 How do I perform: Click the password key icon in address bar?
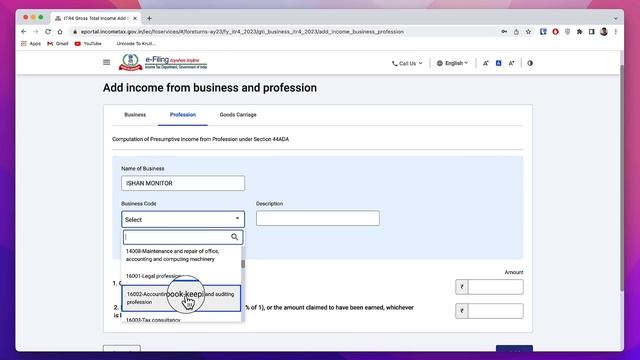click(504, 31)
